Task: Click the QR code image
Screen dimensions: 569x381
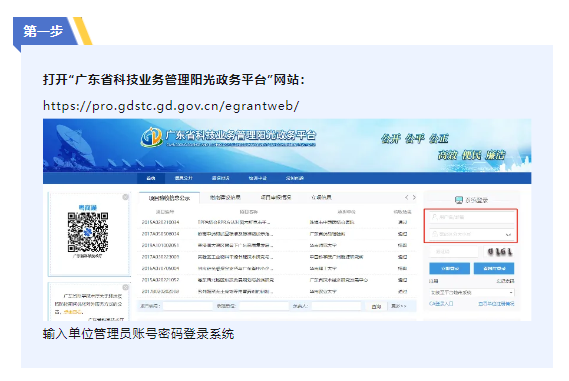Action: click(x=88, y=232)
